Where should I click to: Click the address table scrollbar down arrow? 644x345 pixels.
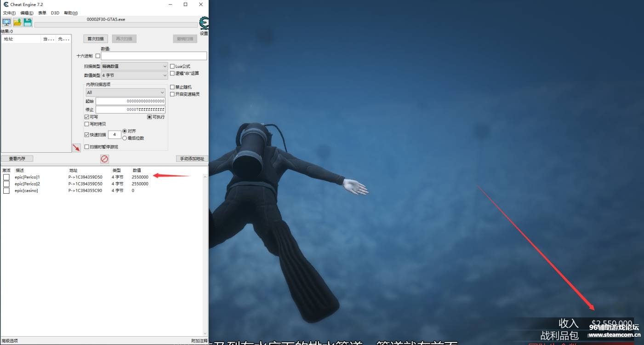tap(205, 333)
